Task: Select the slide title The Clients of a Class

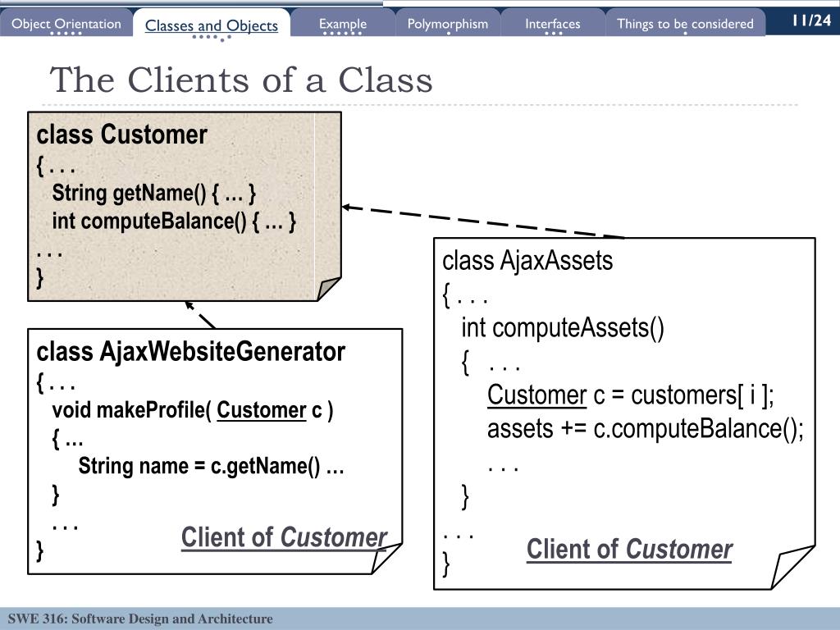Action: point(241,80)
